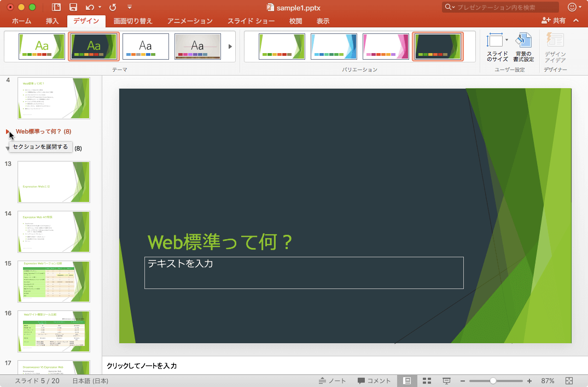
Task: Switch to Normal view icon
Action: point(407,380)
